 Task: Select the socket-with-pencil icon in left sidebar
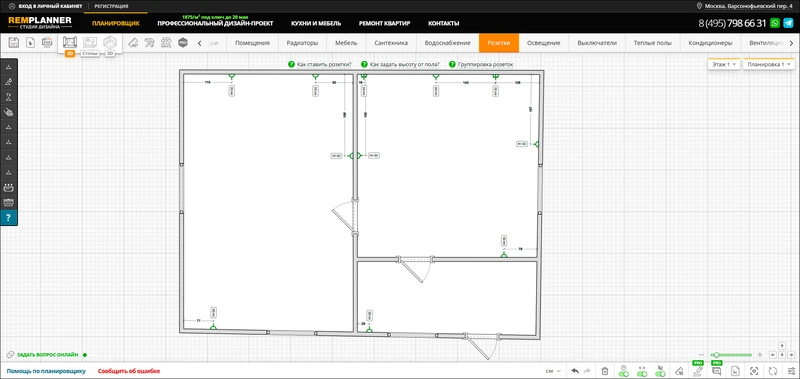9,81
